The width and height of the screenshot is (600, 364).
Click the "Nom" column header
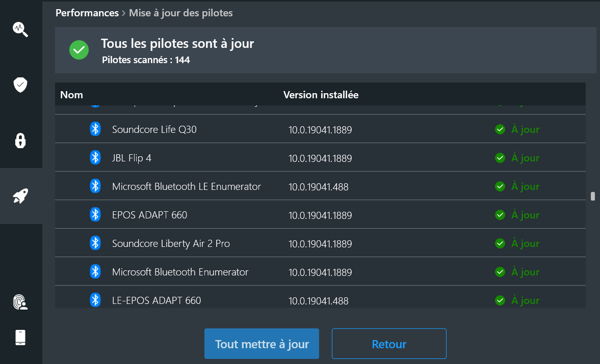71,95
